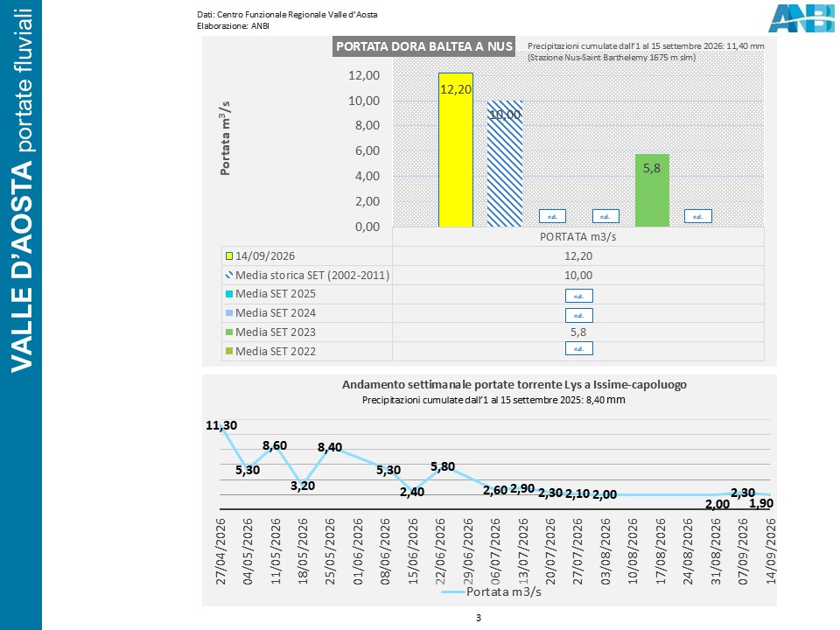Image resolution: width=840 pixels, height=630 pixels.
Task: Click the 11,30 data point label
Action: (x=221, y=425)
